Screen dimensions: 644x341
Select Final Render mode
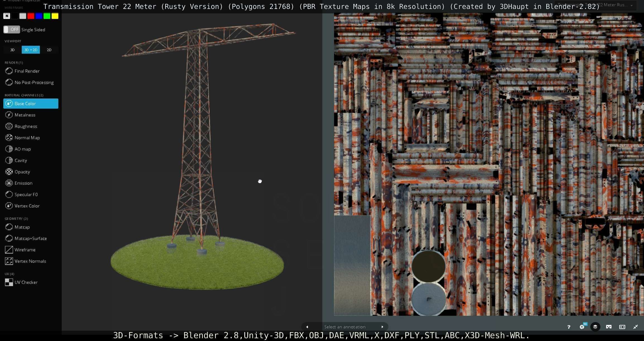(x=31, y=71)
